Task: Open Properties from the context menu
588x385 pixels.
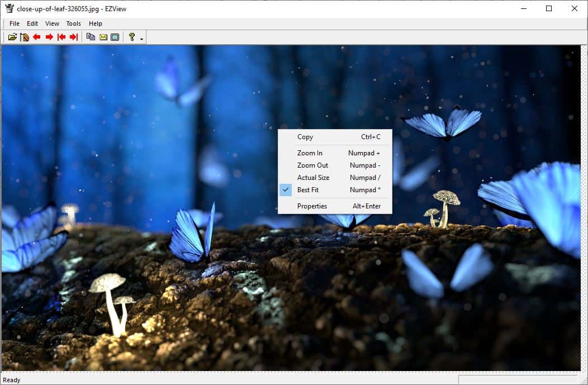Action: click(x=312, y=206)
